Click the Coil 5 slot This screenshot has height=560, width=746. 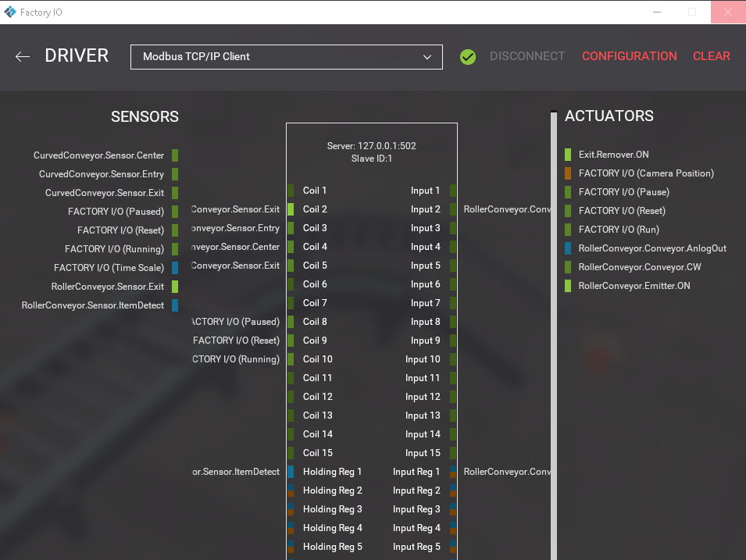315,266
